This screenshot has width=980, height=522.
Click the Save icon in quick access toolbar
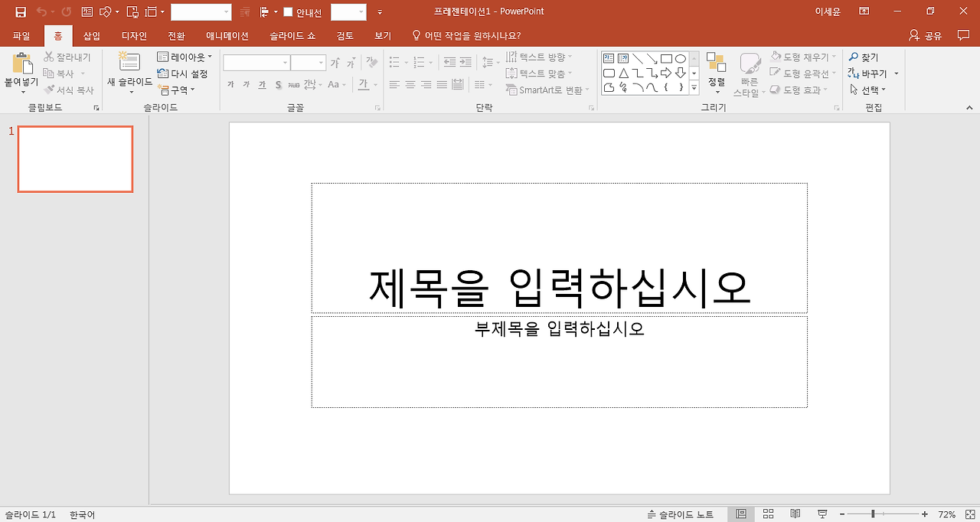(x=21, y=11)
